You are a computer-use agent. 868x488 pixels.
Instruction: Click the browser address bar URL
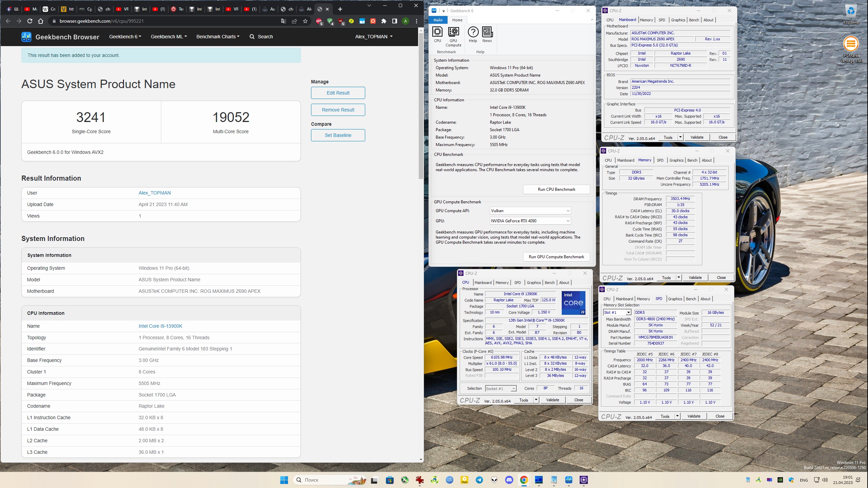101,21
